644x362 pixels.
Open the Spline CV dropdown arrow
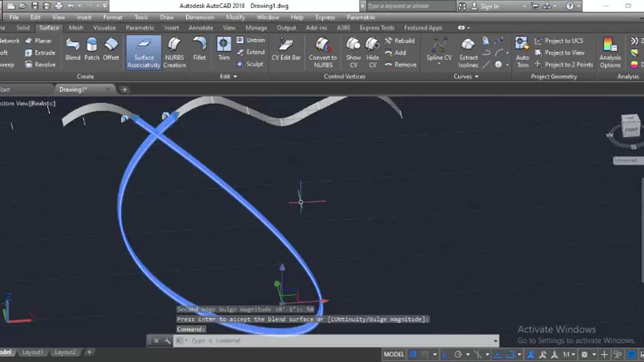439,65
